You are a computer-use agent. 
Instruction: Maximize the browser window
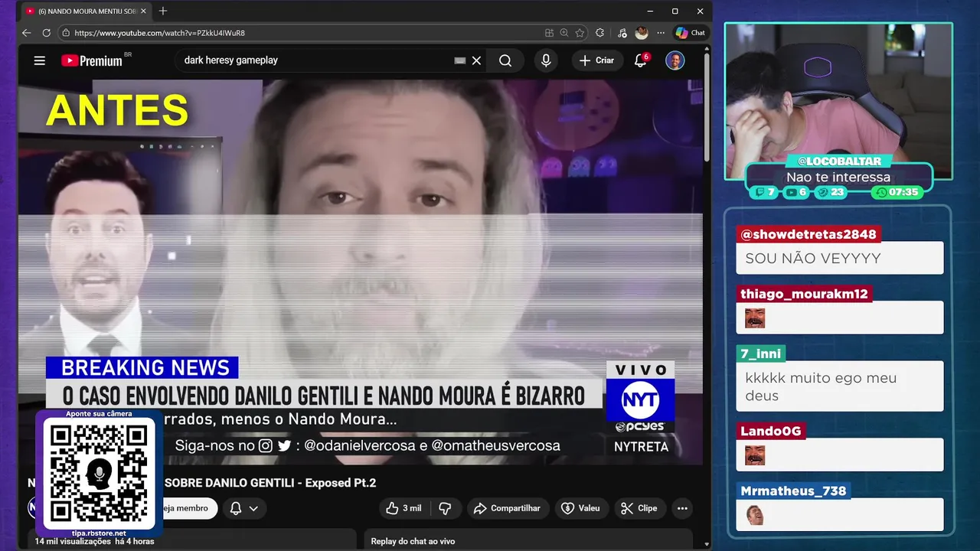point(675,11)
